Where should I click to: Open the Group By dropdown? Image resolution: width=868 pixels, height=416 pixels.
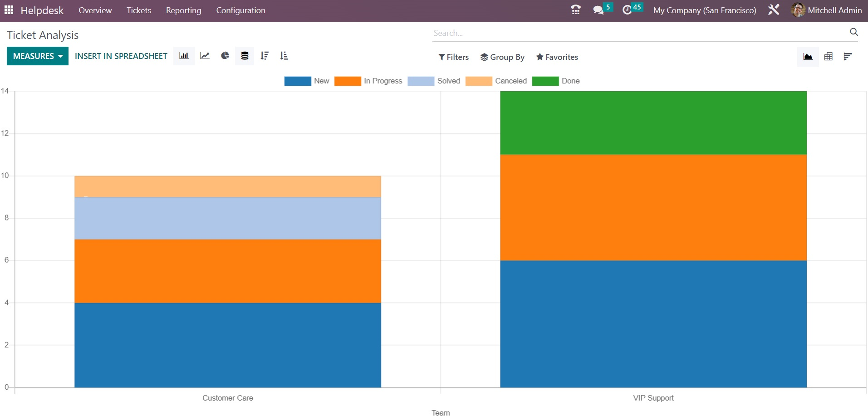pos(502,57)
